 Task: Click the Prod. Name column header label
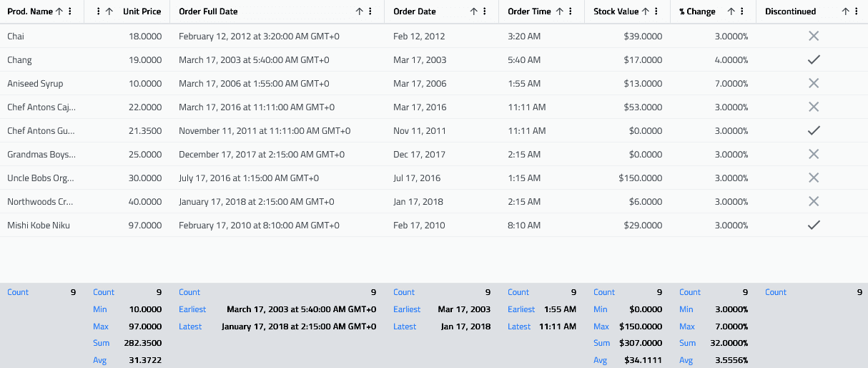click(x=29, y=11)
